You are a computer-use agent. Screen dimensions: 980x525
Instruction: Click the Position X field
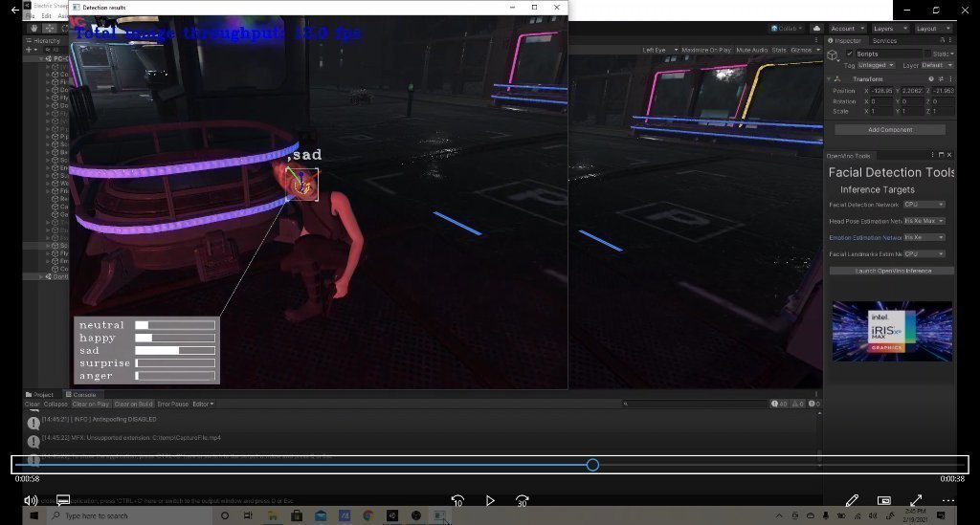[x=881, y=91]
